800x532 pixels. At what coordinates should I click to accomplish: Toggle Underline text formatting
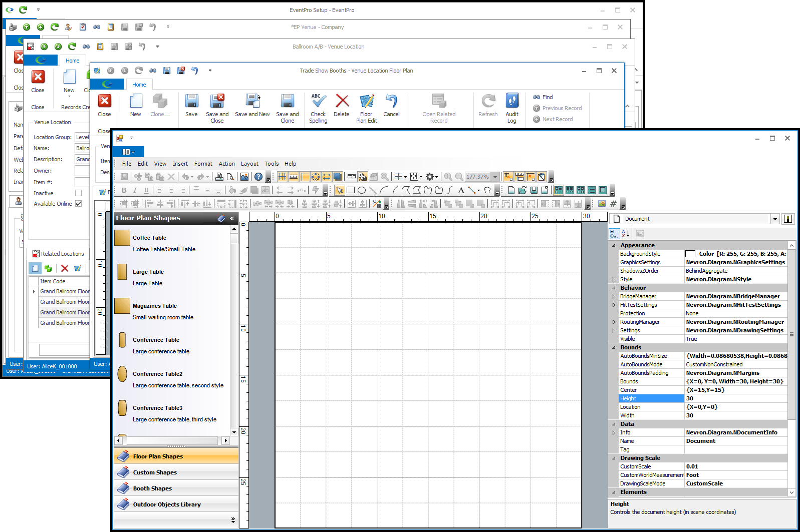coord(146,190)
